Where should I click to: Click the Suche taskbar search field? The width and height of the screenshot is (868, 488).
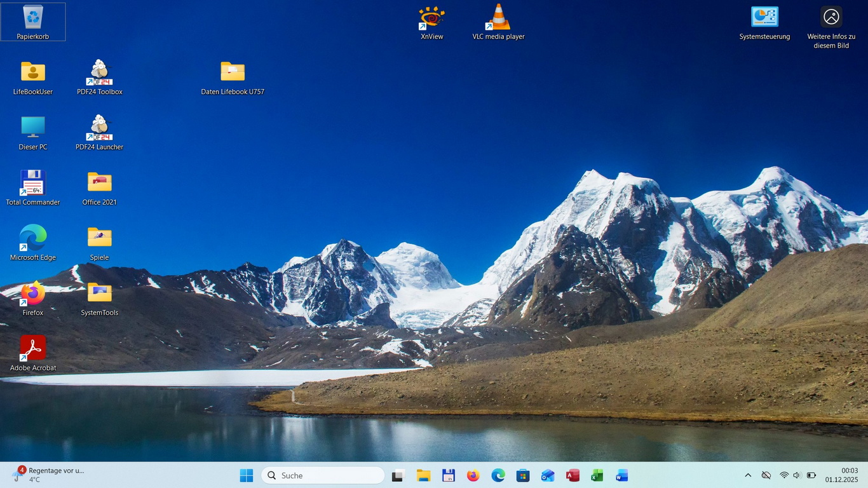click(x=323, y=475)
